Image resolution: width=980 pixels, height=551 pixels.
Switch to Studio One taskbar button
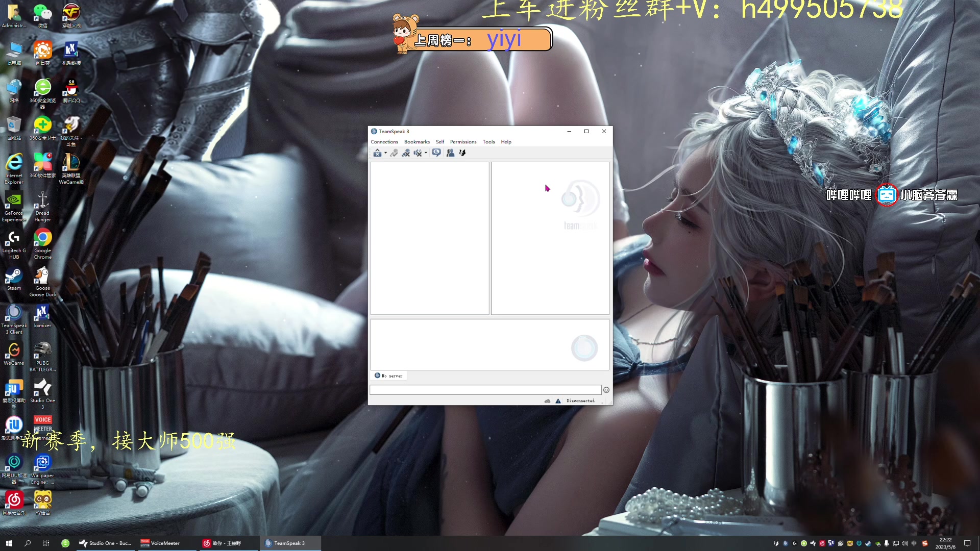tap(106, 543)
